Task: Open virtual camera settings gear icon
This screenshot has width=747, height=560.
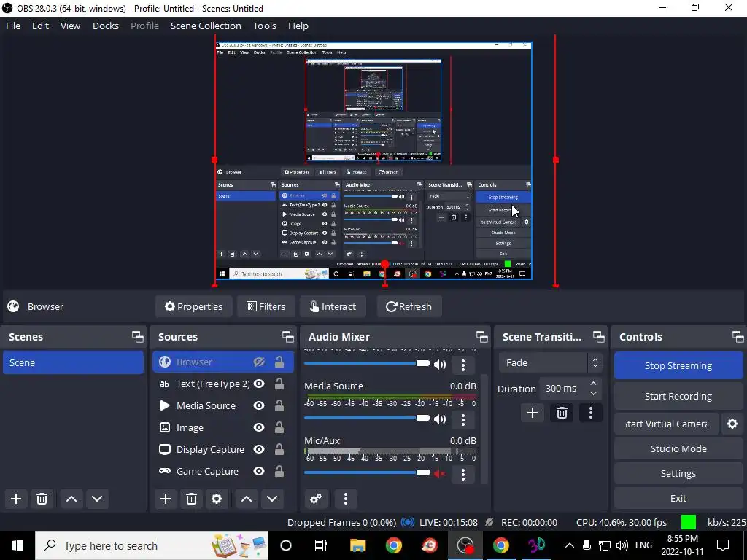Action: (732, 424)
